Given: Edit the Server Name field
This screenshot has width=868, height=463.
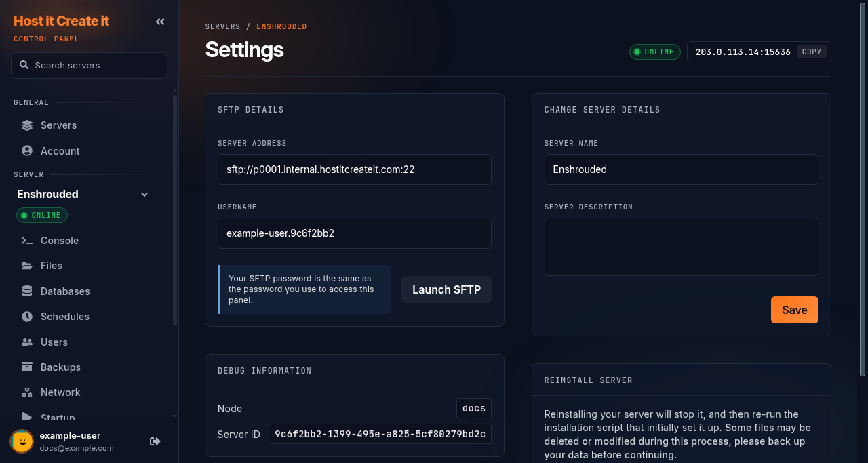Looking at the screenshot, I should coord(682,169).
